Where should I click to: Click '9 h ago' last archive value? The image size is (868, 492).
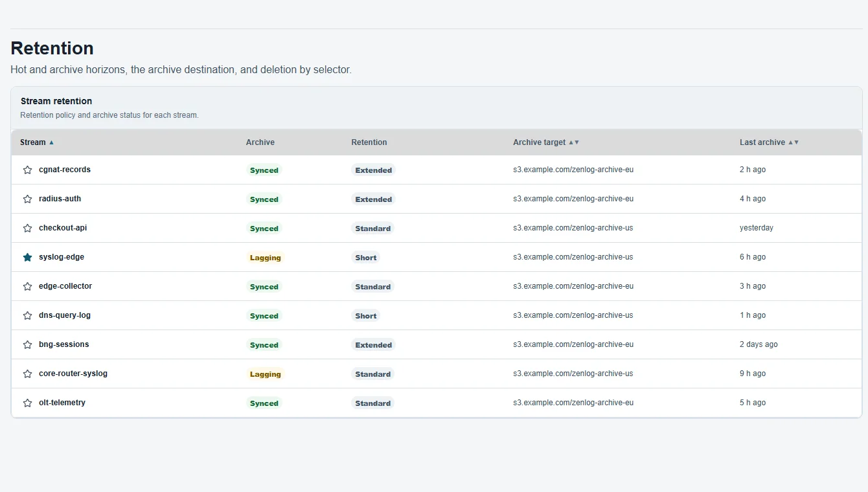tap(753, 374)
